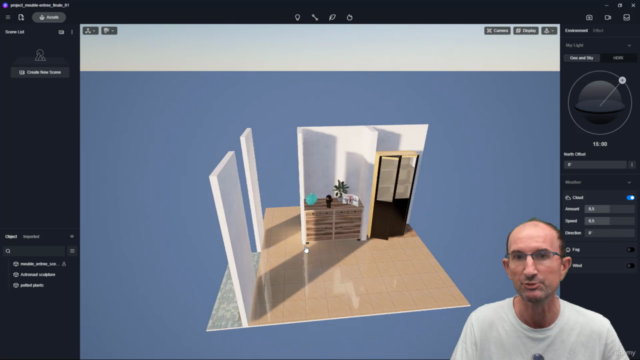Screen dimensions: 640x360
Task: Select Astronaut sculpture in object list
Action: (x=38, y=275)
